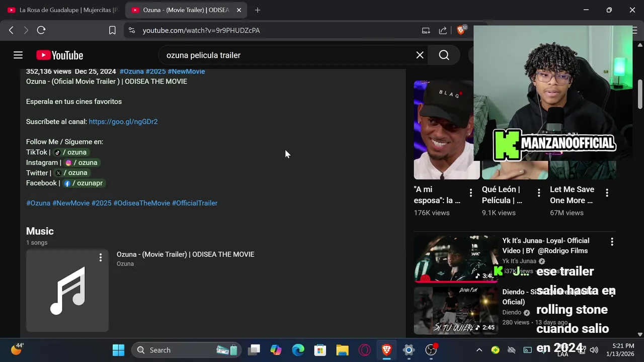
Task: Launch Copilot from the taskbar
Action: coord(276,350)
